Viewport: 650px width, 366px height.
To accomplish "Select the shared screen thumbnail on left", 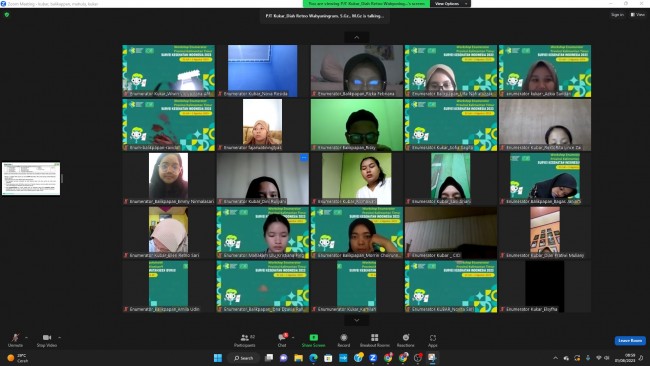I will pyautogui.click(x=31, y=179).
